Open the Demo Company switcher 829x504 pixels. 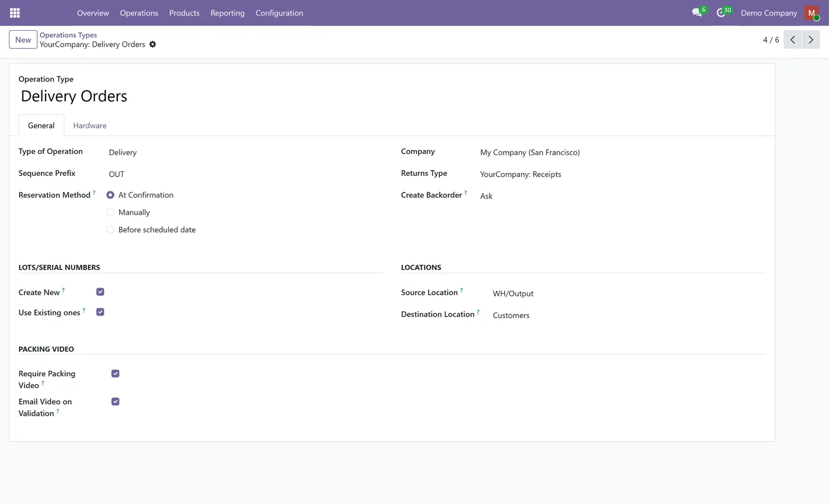coord(769,12)
